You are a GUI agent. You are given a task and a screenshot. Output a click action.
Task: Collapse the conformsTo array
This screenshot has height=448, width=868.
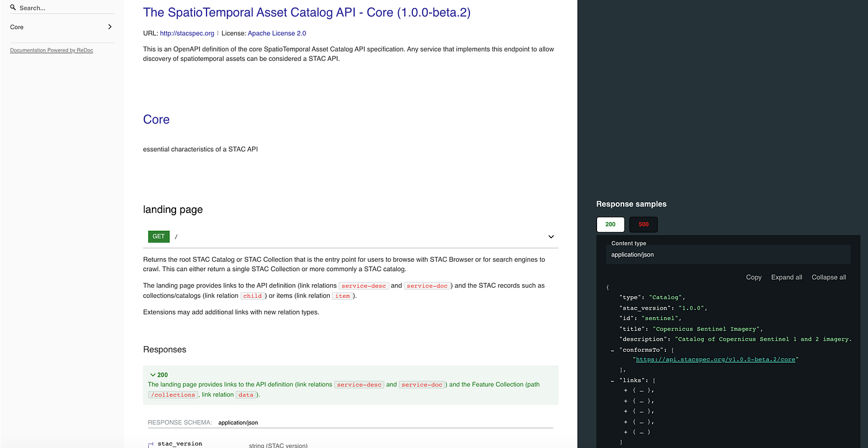tap(613, 349)
